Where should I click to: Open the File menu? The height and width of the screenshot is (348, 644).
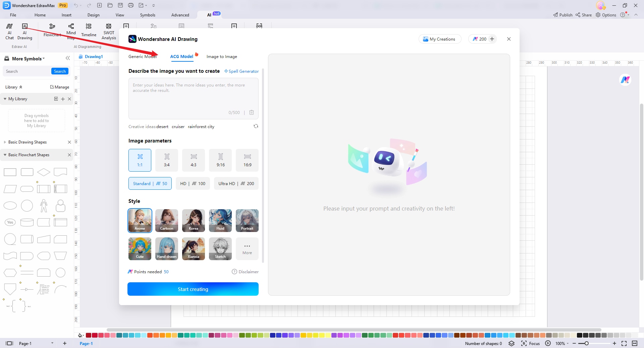13,15
